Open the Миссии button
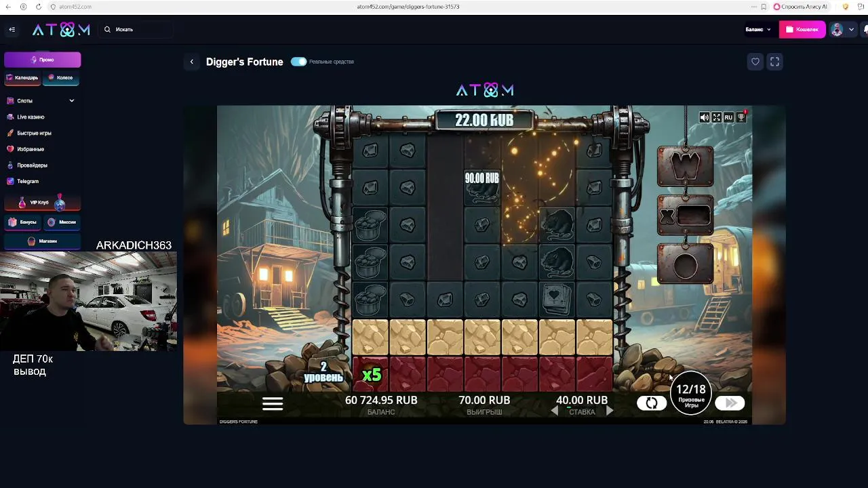The width and height of the screenshot is (868, 488). click(x=62, y=222)
